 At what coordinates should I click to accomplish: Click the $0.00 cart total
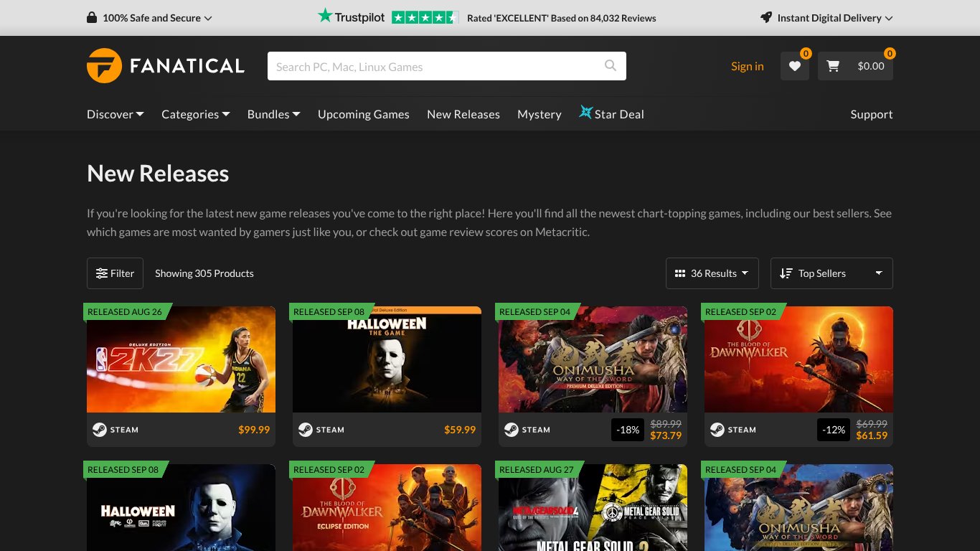871,66
